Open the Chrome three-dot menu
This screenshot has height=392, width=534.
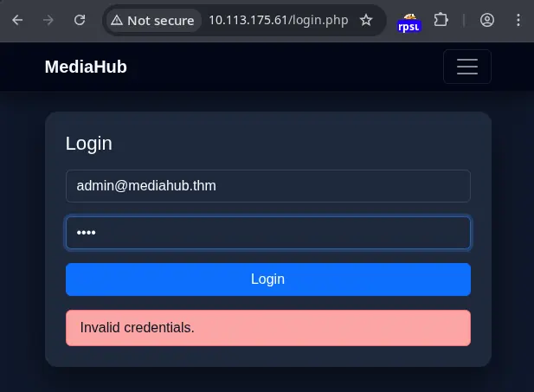pyautogui.click(x=518, y=20)
